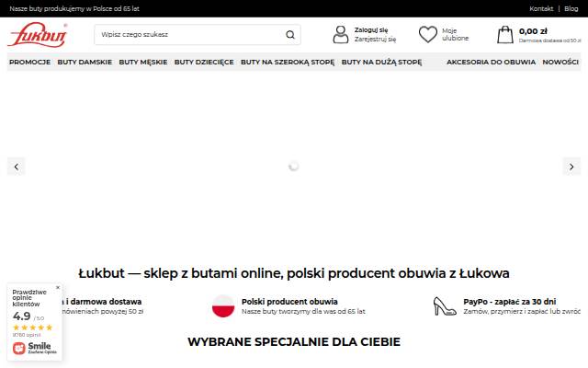The image size is (588, 368).
Task: Open Moje ulubione link
Action: pos(456,35)
